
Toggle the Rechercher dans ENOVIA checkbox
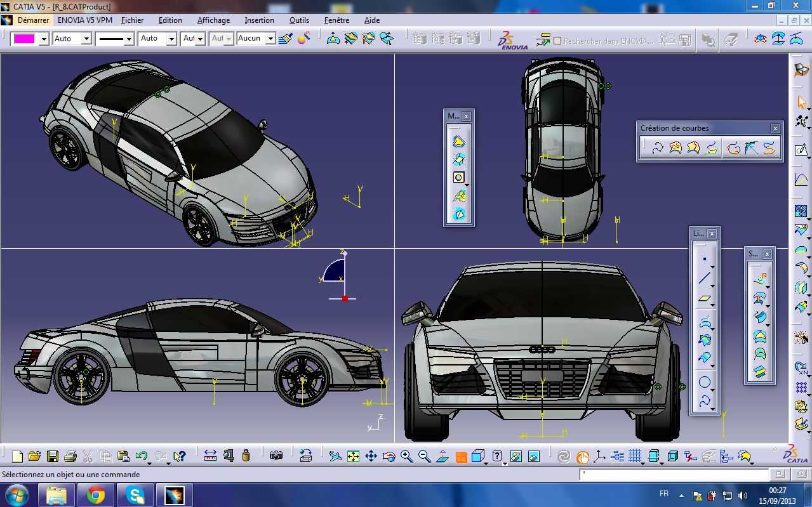pyautogui.click(x=557, y=41)
